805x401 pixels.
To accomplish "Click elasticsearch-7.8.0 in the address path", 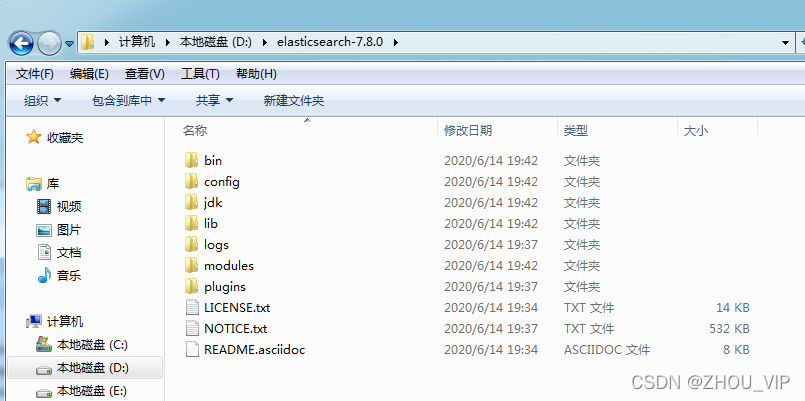I will (330, 42).
